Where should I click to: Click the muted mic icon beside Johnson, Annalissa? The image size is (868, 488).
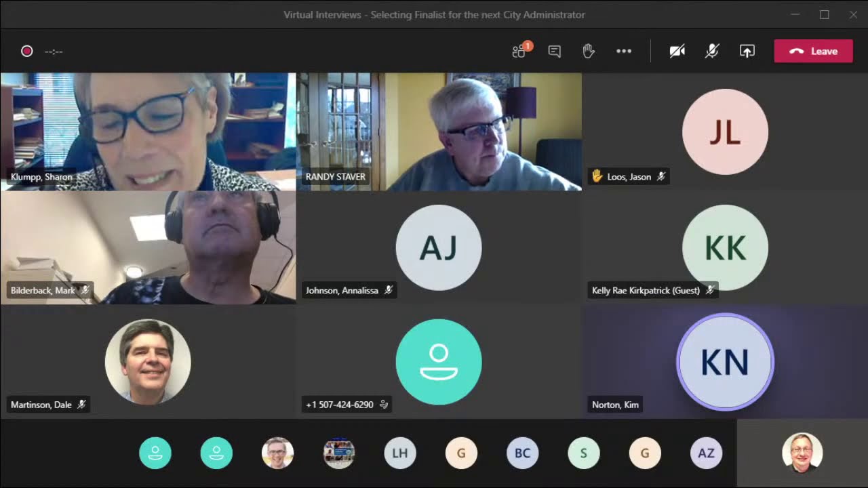pos(388,291)
